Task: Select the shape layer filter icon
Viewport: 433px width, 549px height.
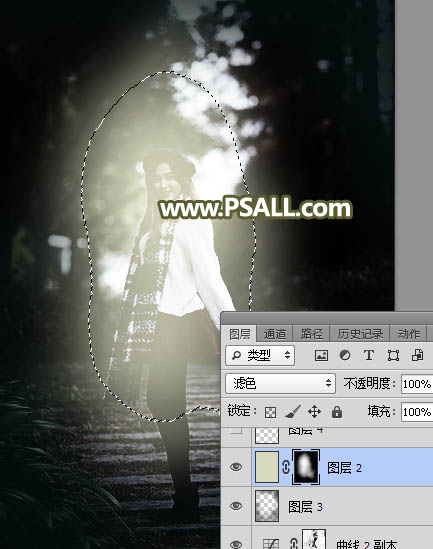Action: (393, 355)
